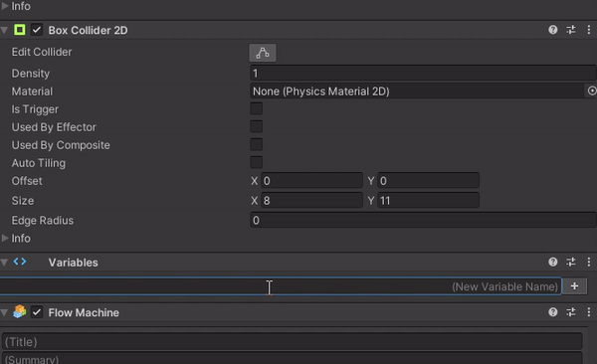Screen dimensions: 597x364
Task: Click the New Variable Name field
Action: (x=281, y=286)
